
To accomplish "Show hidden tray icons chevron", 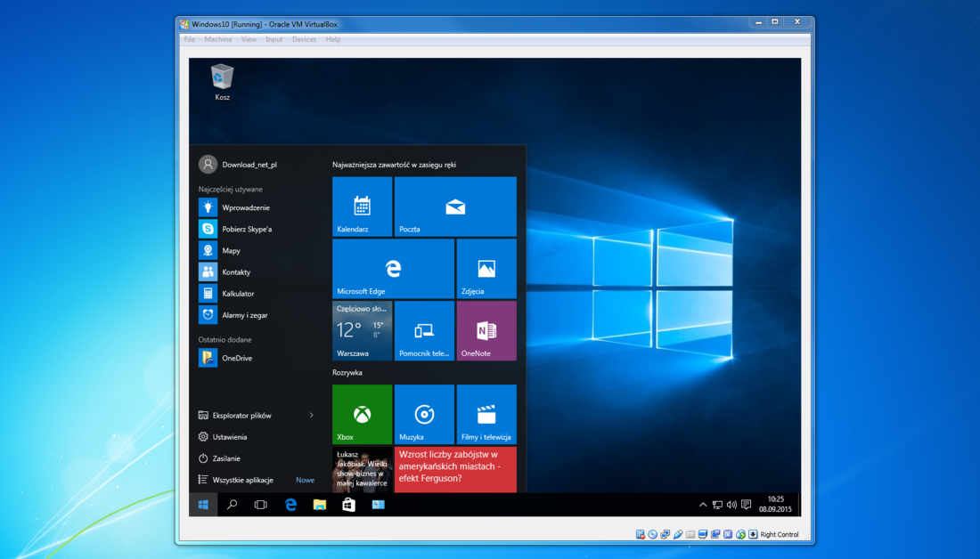I will point(703,505).
